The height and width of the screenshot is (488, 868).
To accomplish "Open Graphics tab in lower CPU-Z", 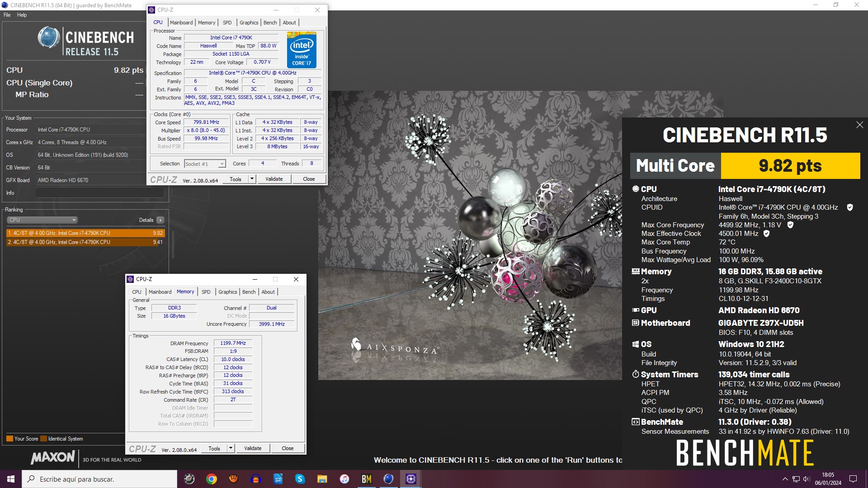I will [228, 292].
